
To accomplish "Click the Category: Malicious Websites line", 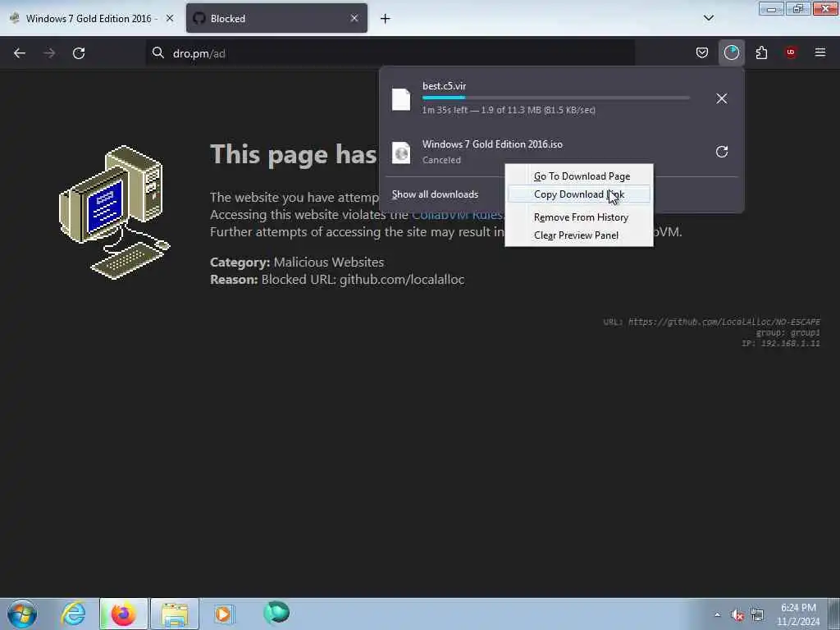I will click(x=297, y=262).
